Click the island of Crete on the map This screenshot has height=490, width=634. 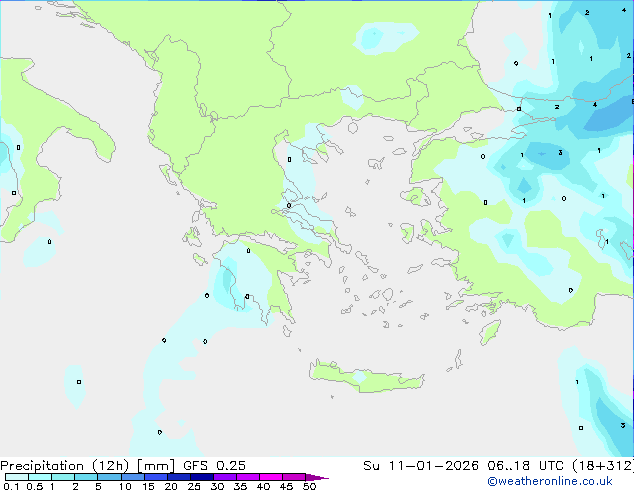(366, 377)
